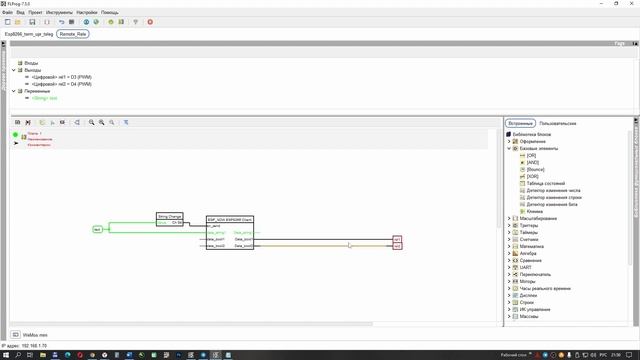Click the leftmost board toolbar icon
640x360 pixels.
coord(18,122)
